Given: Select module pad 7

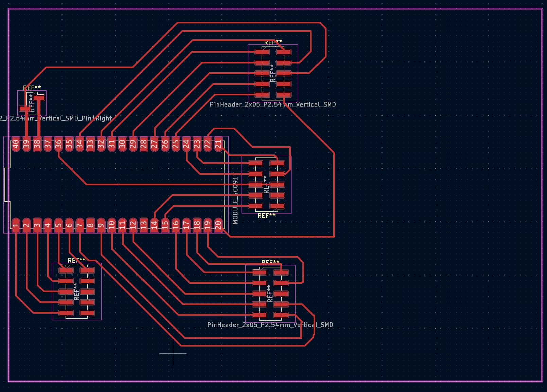Looking at the screenshot, I should tap(80, 225).
